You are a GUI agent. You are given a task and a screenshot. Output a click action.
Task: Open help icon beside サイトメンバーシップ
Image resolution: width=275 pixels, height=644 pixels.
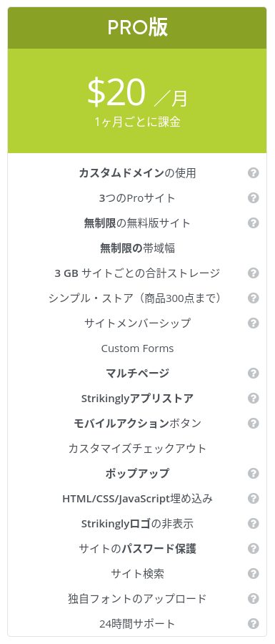254,323
